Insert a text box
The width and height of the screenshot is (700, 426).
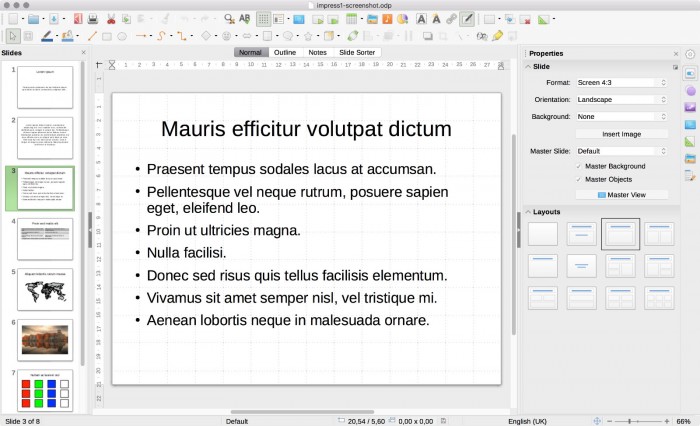tap(421, 19)
